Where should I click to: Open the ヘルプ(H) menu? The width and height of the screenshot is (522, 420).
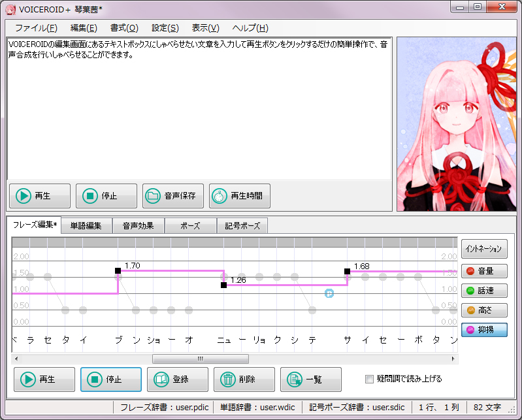(x=250, y=28)
